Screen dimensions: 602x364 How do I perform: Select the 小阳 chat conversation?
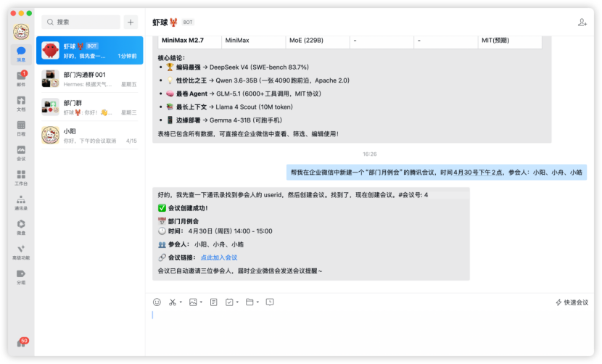[89, 135]
